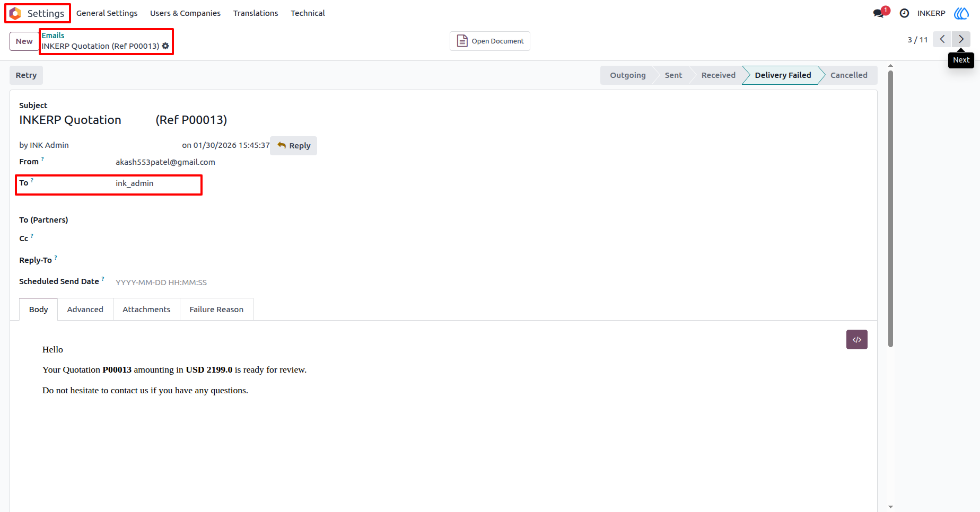Open the General Settings menu

[x=107, y=13]
